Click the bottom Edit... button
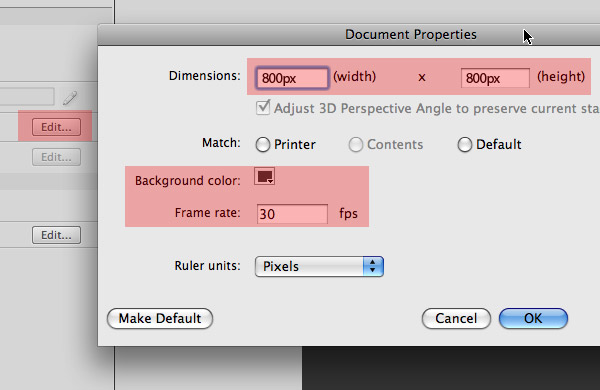This screenshot has width=600, height=390. (x=56, y=235)
